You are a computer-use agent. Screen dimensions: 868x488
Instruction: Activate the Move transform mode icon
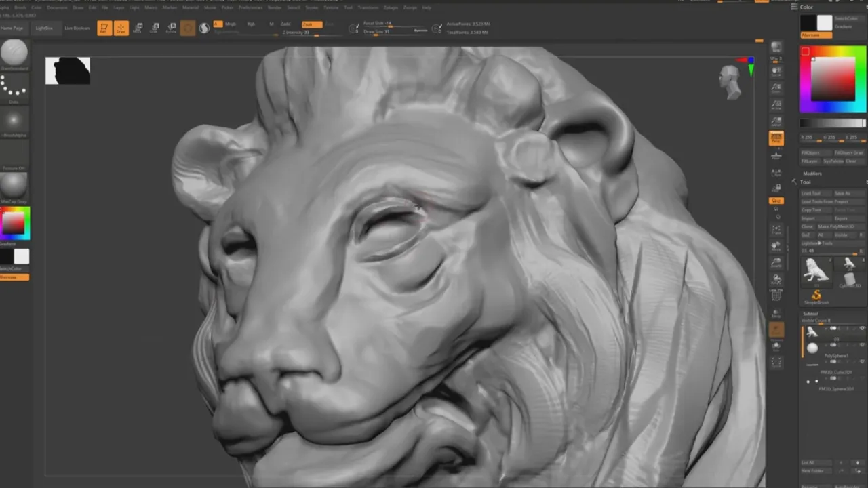138,28
